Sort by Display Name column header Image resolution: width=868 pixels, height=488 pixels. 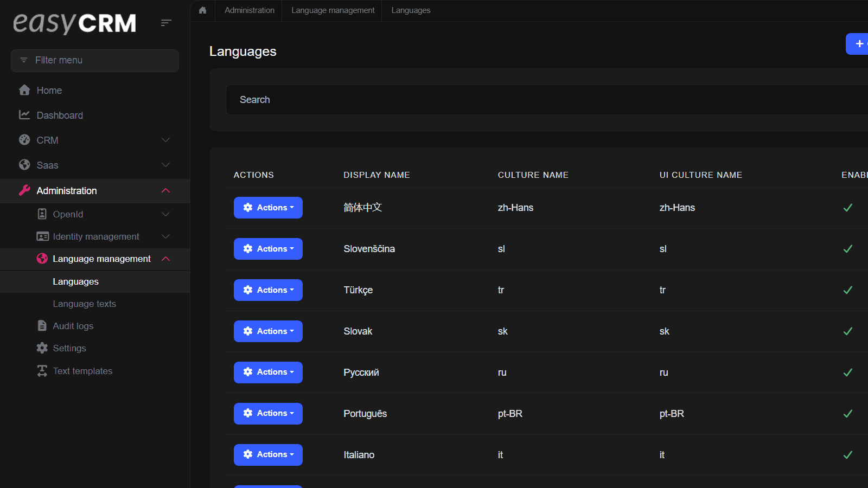point(376,175)
